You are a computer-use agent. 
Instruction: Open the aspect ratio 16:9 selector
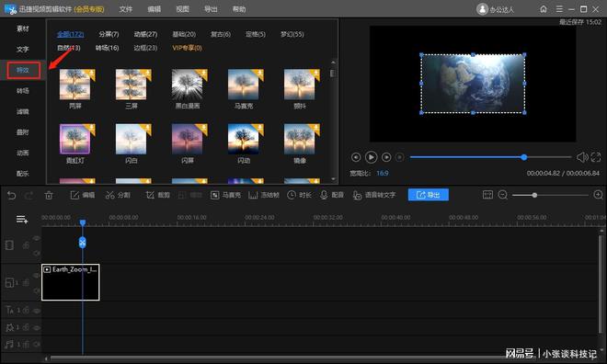(382, 174)
